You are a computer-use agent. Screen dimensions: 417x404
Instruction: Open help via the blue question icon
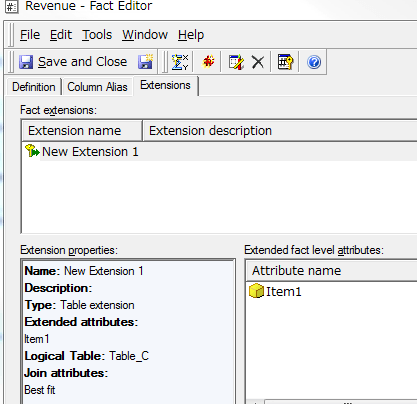pos(314,62)
